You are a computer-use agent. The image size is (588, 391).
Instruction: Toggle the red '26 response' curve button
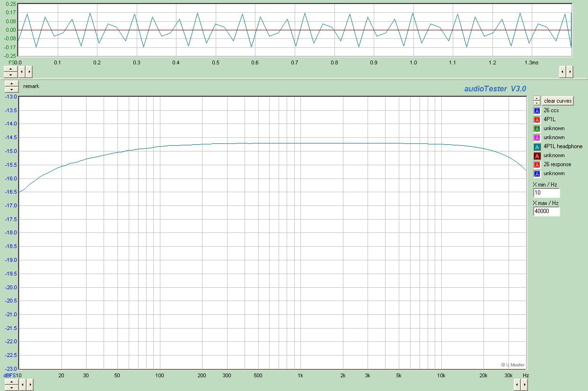pyautogui.click(x=537, y=165)
